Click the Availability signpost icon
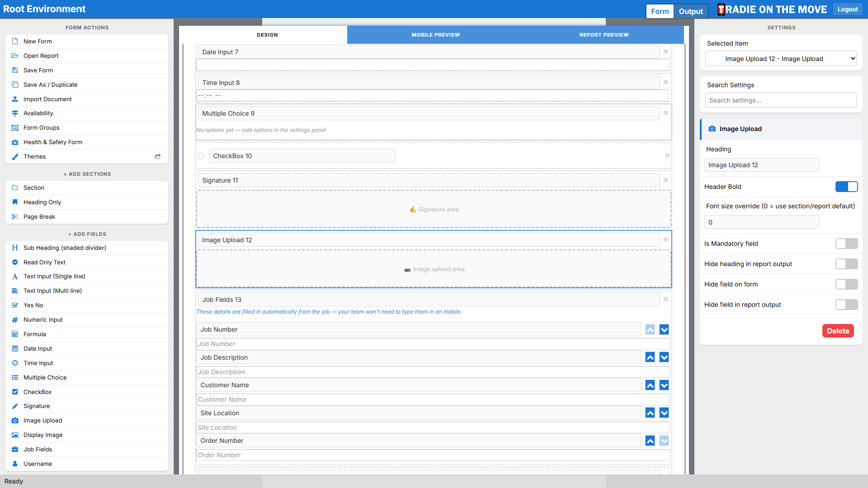Viewport: 868px width, 488px height. click(15, 113)
